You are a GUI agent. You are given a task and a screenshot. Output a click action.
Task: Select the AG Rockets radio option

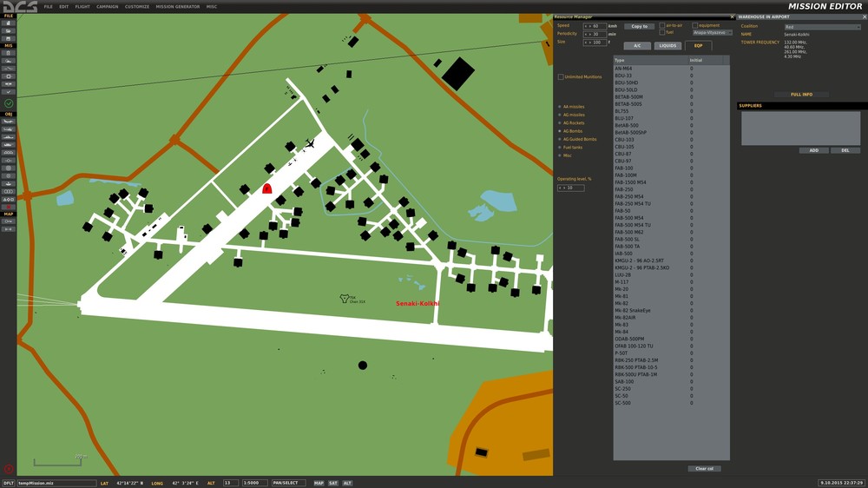[560, 122]
